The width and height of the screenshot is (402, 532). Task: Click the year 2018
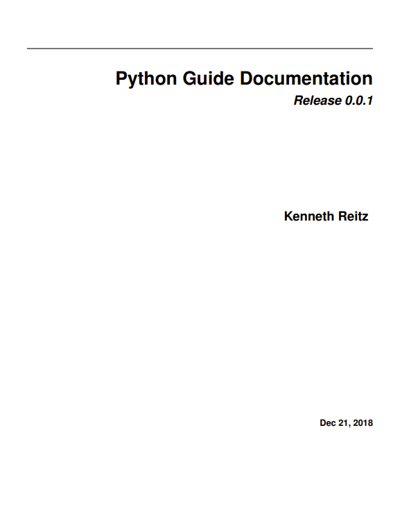(363, 422)
